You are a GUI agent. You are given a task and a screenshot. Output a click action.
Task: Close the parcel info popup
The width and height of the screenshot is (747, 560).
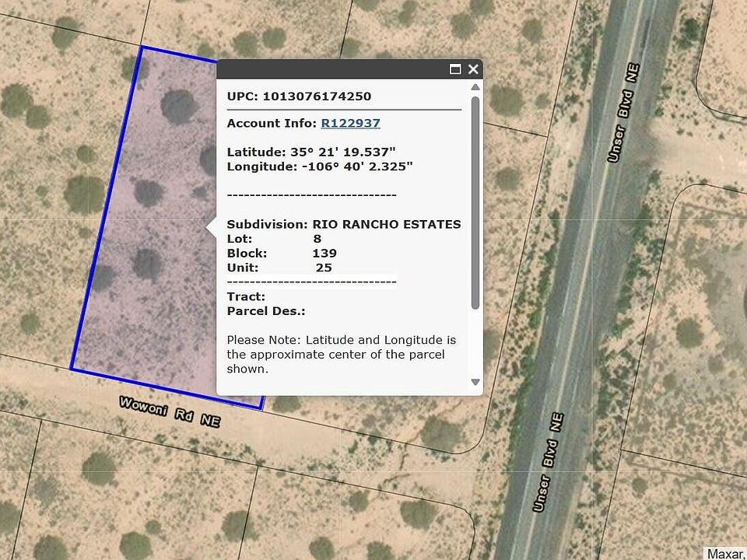point(473,69)
